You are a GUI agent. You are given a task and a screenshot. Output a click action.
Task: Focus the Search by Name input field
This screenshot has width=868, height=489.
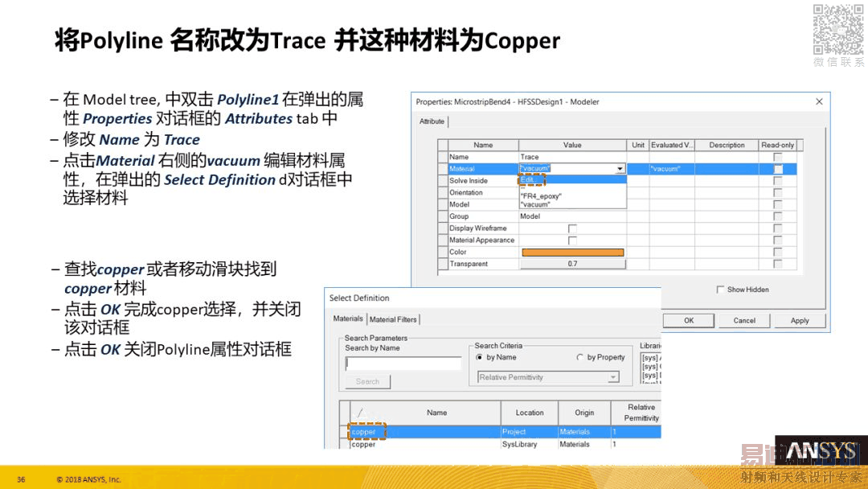[403, 364]
